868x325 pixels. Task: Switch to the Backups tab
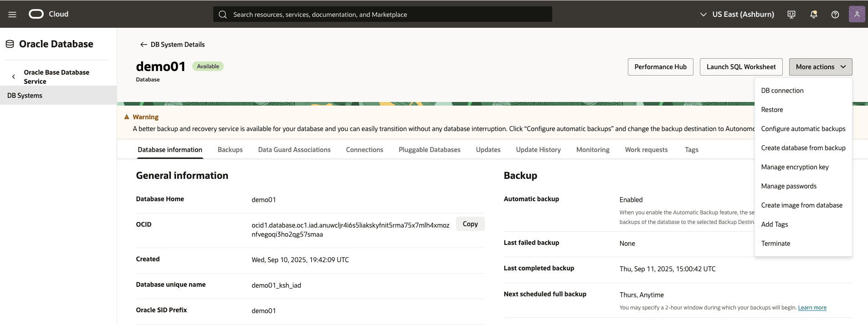[x=230, y=150]
